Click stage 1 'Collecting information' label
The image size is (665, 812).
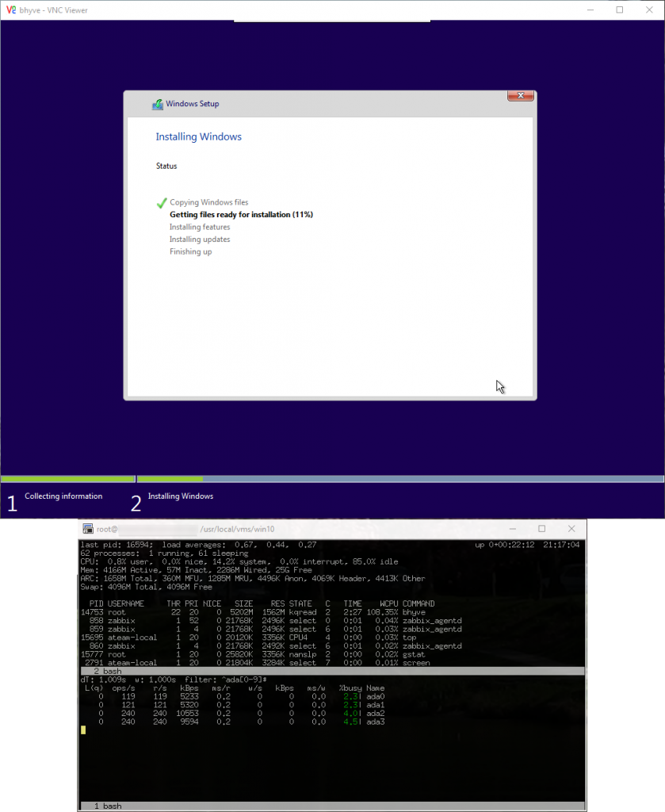[x=63, y=496]
